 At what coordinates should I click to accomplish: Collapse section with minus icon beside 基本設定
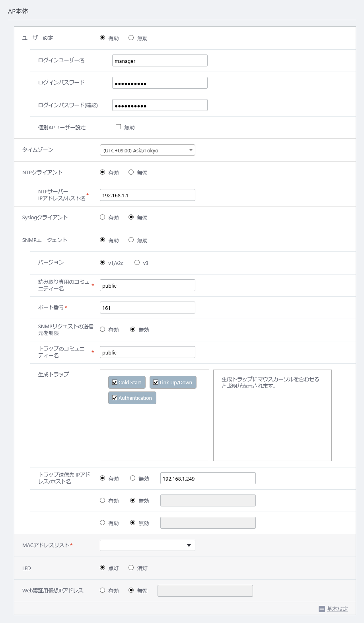point(322,609)
